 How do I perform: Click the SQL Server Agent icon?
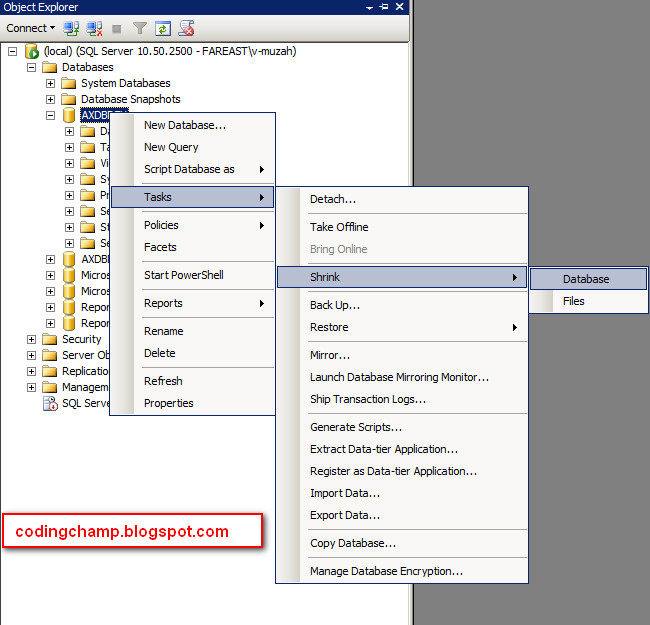[50, 403]
